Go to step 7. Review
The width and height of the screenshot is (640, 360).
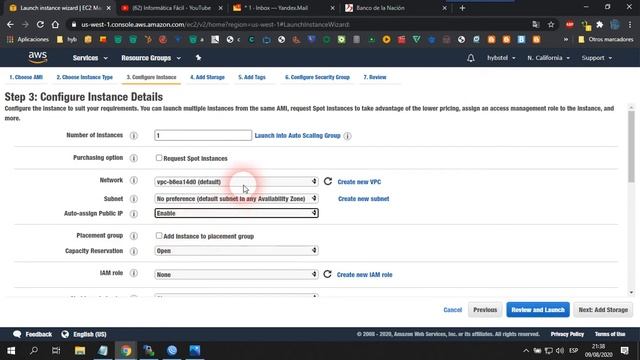(375, 77)
